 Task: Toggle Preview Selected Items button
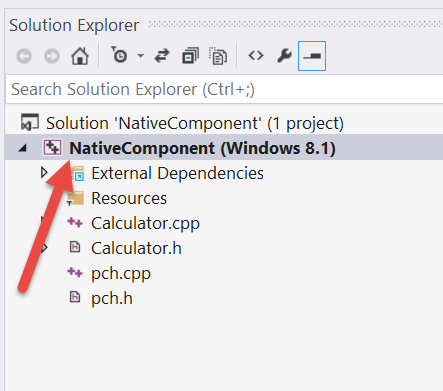[312, 56]
